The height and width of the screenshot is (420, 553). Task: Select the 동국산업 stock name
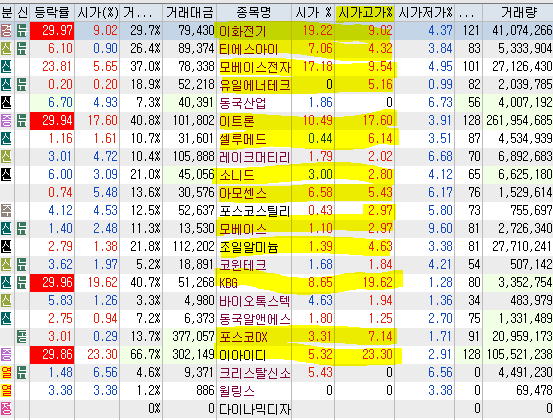coord(243,103)
